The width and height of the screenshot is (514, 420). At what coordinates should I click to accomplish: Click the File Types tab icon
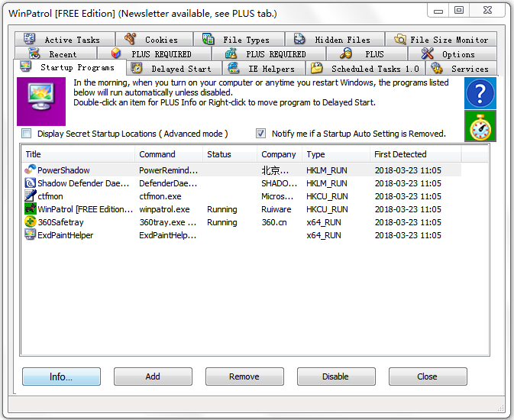coord(209,39)
